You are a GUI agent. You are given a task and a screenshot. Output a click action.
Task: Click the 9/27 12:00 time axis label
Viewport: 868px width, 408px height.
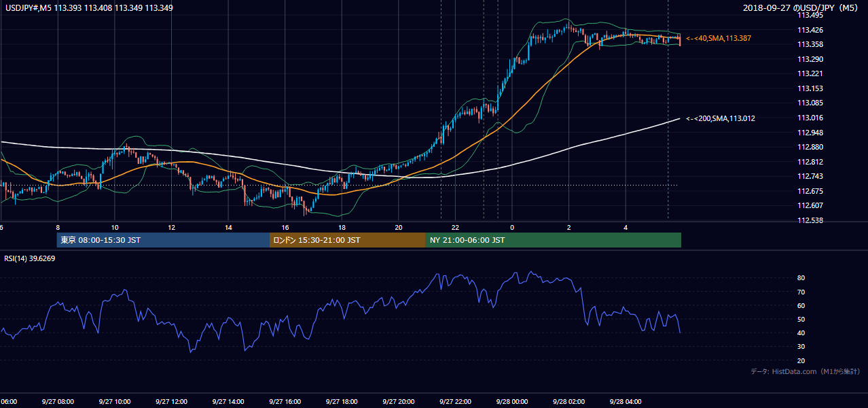(171, 402)
